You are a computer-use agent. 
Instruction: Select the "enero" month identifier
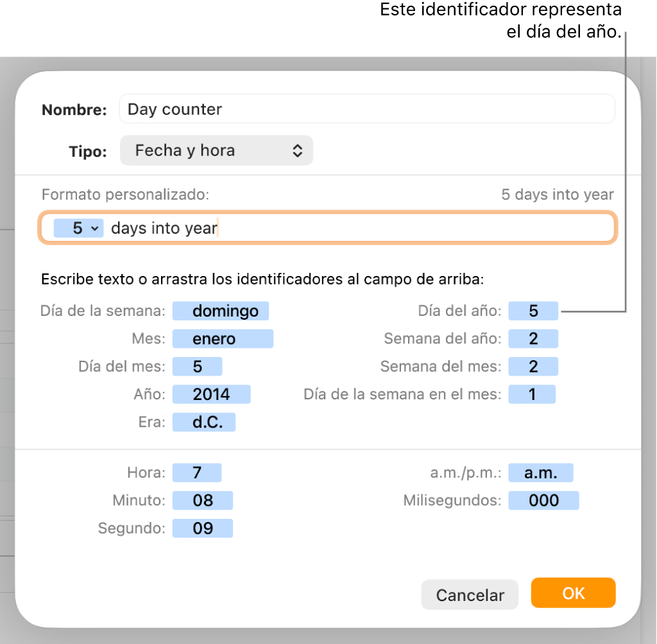(223, 338)
